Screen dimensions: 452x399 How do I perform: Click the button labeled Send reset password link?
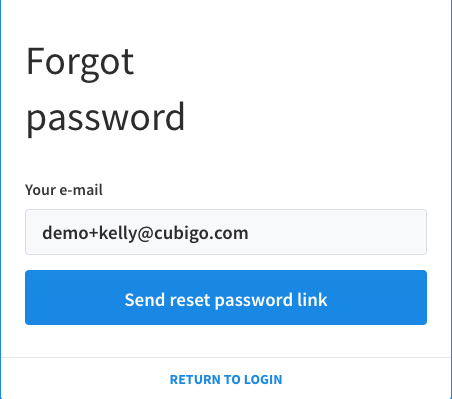point(226,297)
